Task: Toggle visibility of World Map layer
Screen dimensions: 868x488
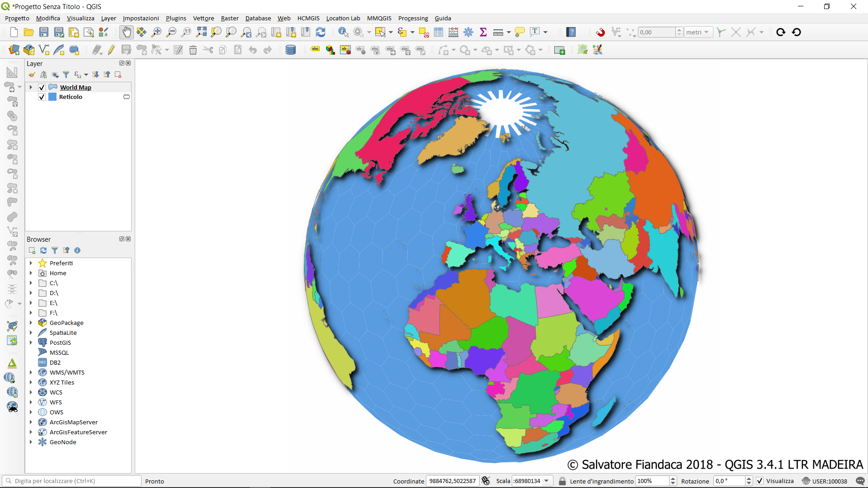Action: [x=42, y=87]
